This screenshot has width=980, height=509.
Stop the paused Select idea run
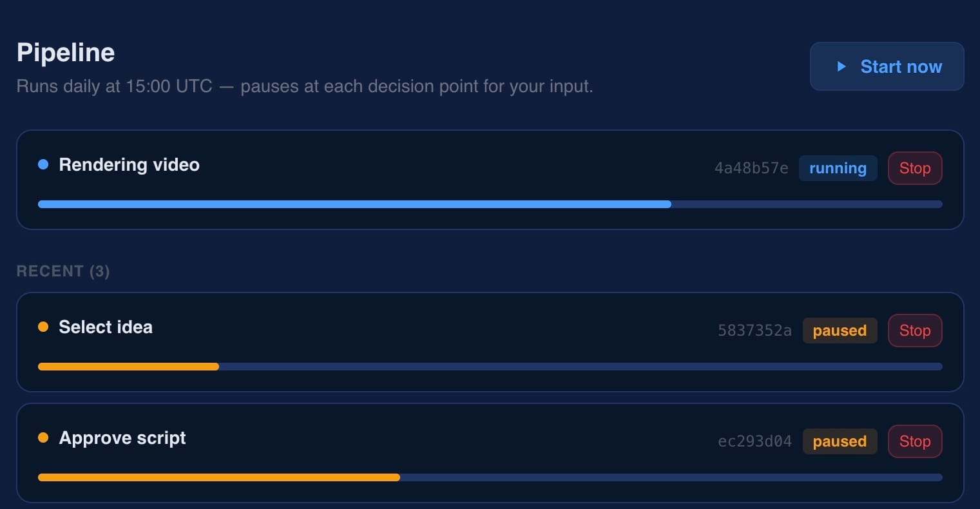(x=915, y=331)
